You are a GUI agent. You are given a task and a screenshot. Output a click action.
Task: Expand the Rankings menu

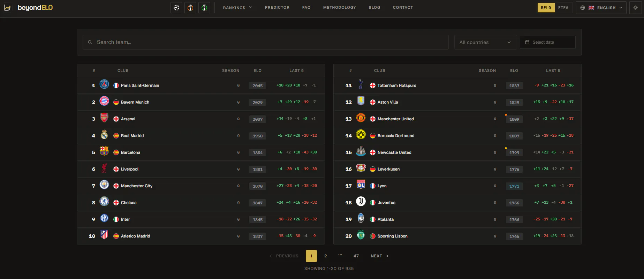[x=237, y=8]
